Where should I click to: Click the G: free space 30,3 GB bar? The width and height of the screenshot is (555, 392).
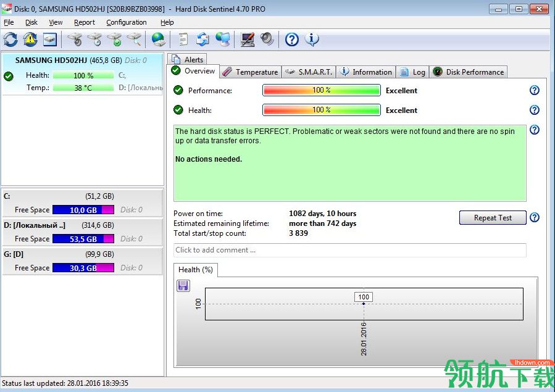(83, 268)
